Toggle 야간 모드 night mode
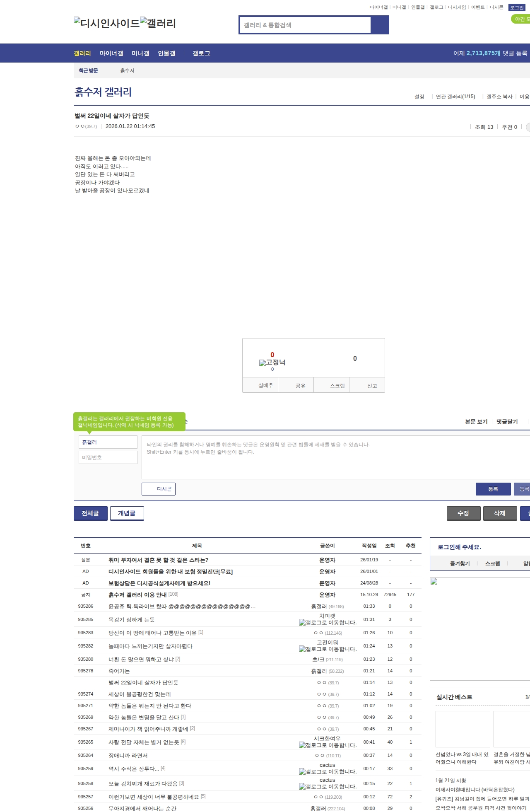 pyautogui.click(x=521, y=19)
